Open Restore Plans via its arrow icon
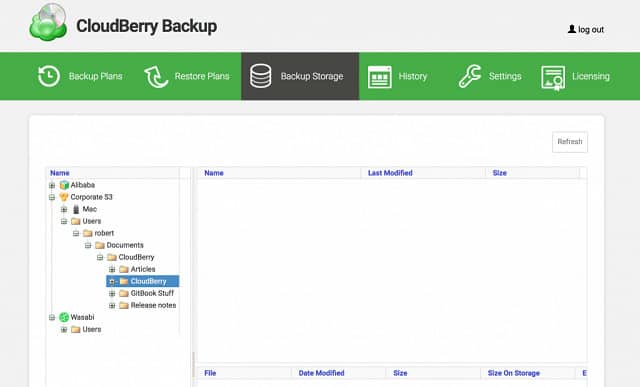Image resolution: width=640 pixels, height=387 pixels. (x=156, y=76)
